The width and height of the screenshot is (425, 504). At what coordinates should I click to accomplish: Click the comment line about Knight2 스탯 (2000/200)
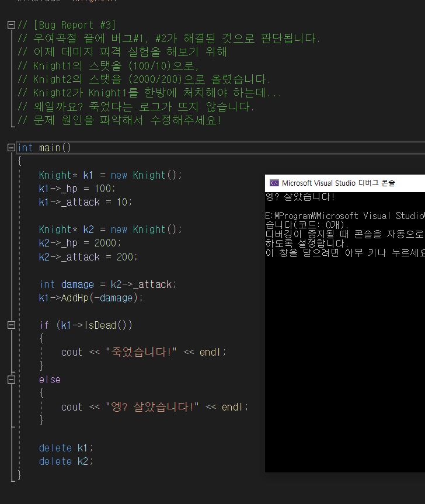tap(144, 79)
